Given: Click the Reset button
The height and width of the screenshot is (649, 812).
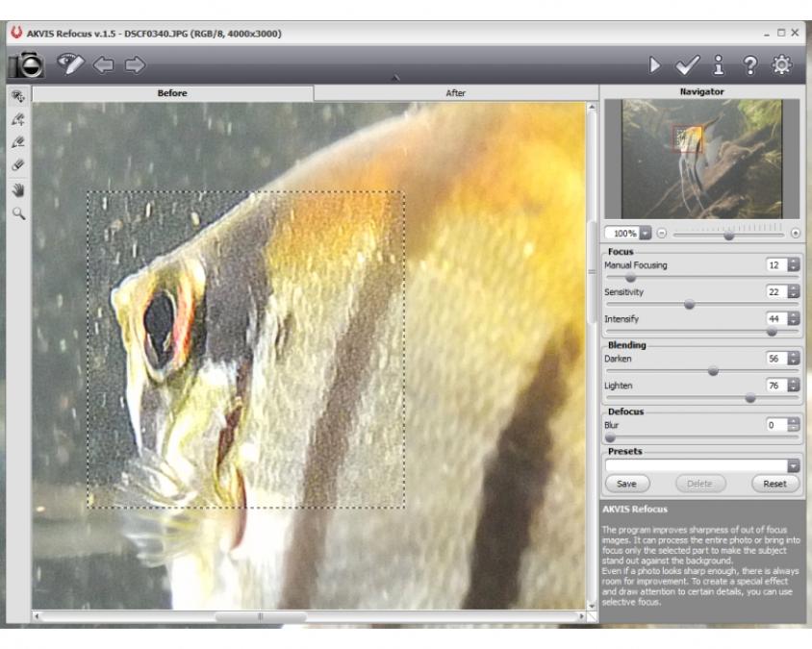Looking at the screenshot, I should pyautogui.click(x=774, y=484).
